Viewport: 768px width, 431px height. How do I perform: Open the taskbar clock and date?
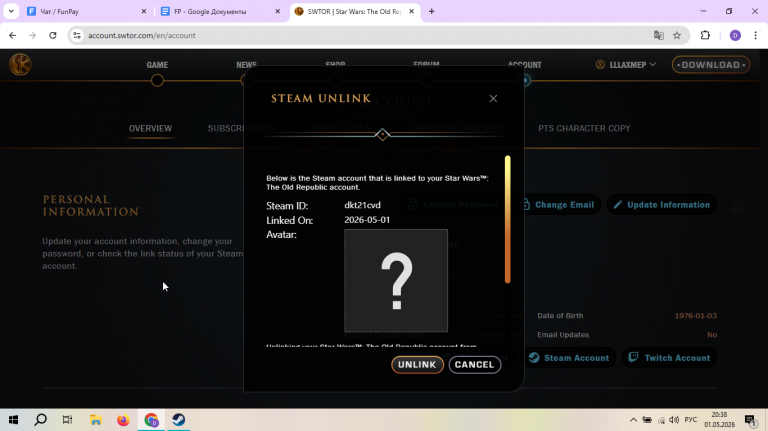click(720, 420)
